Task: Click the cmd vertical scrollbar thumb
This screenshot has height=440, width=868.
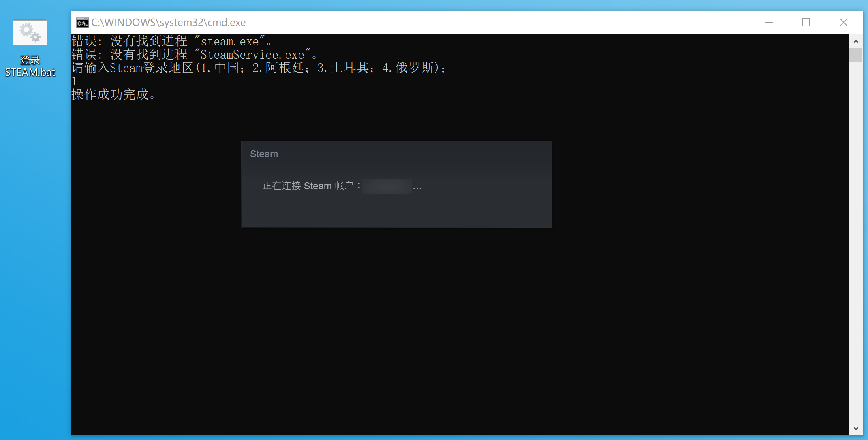Action: (856, 55)
